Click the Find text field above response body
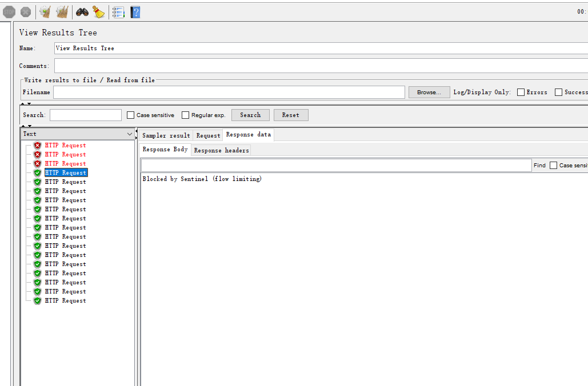588x386 pixels. (337, 165)
